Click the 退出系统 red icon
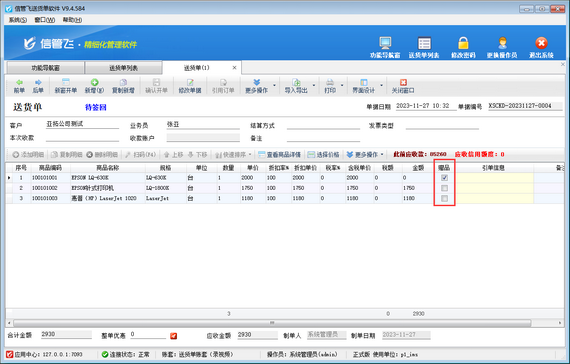This screenshot has width=570, height=364. click(x=541, y=43)
